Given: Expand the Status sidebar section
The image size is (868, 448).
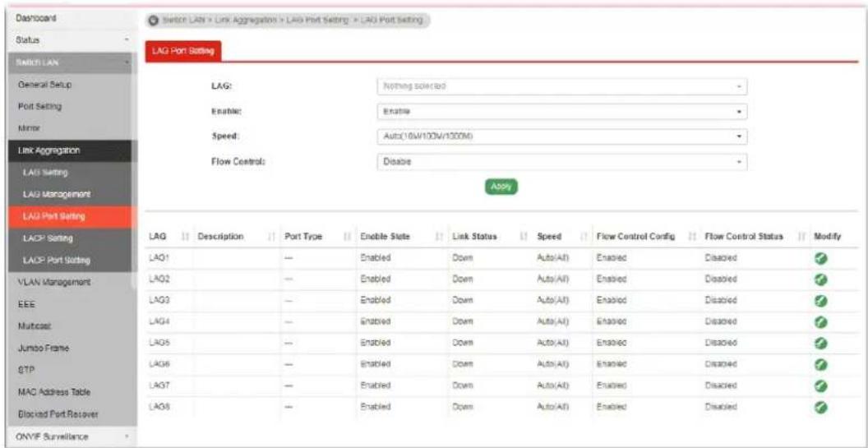Looking at the screenshot, I should (x=71, y=41).
